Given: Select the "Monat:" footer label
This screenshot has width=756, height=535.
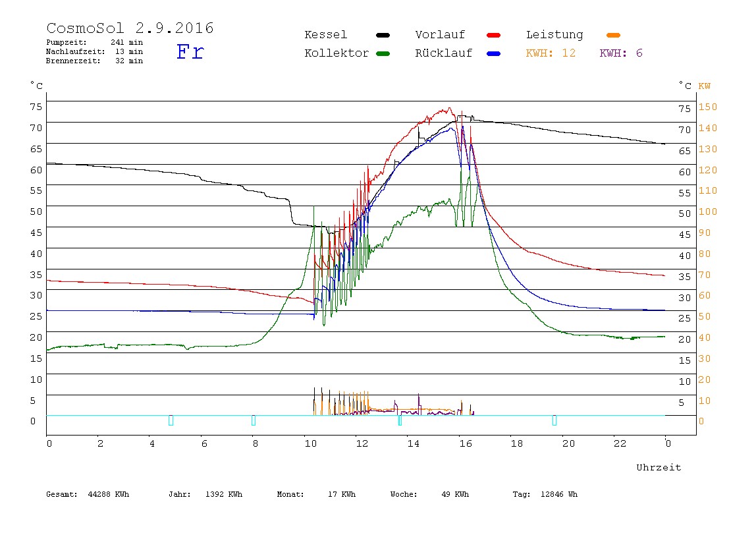Looking at the screenshot, I should (x=290, y=494).
